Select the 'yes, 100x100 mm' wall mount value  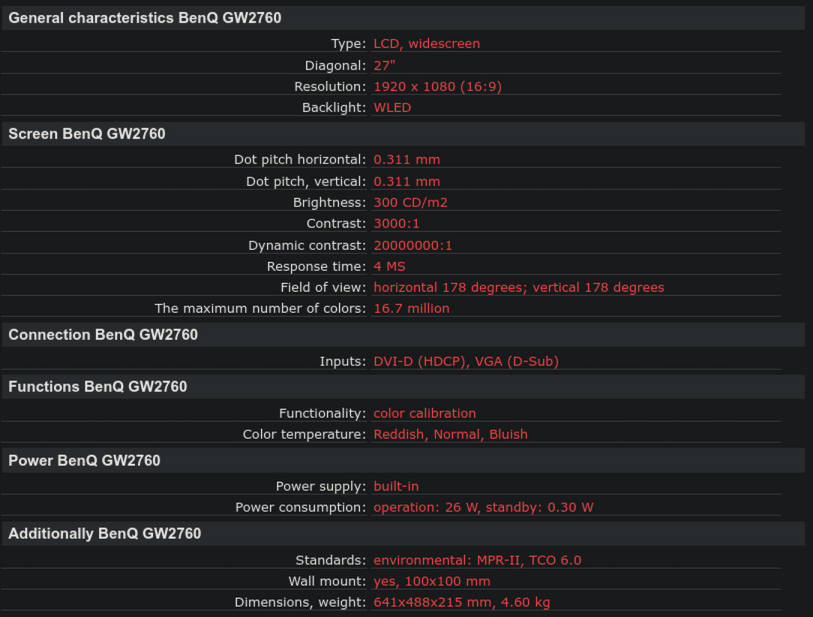(x=432, y=581)
